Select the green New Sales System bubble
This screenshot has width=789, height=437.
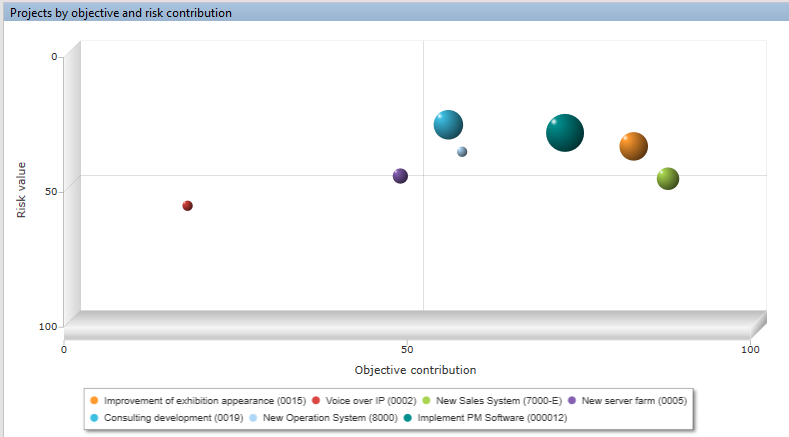coord(668,179)
